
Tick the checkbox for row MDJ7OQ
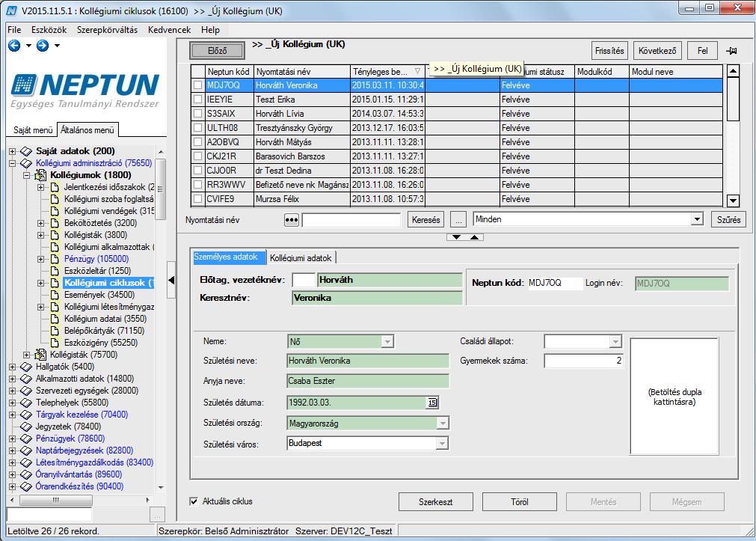197,85
